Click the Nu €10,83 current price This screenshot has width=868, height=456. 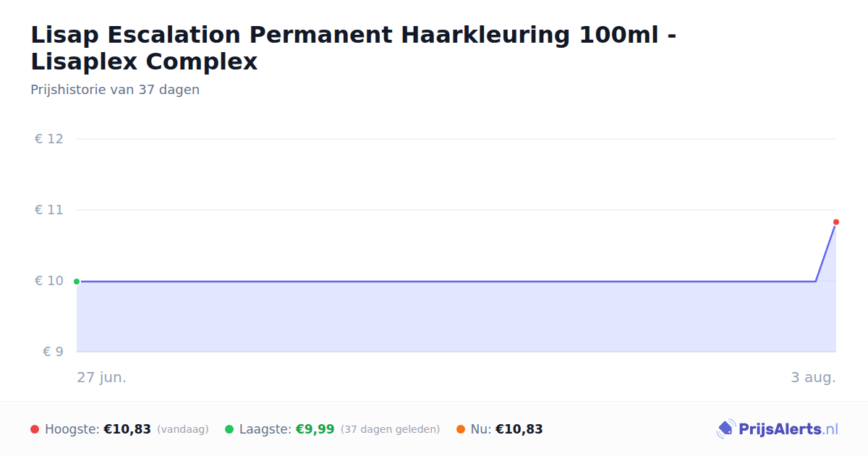(519, 429)
